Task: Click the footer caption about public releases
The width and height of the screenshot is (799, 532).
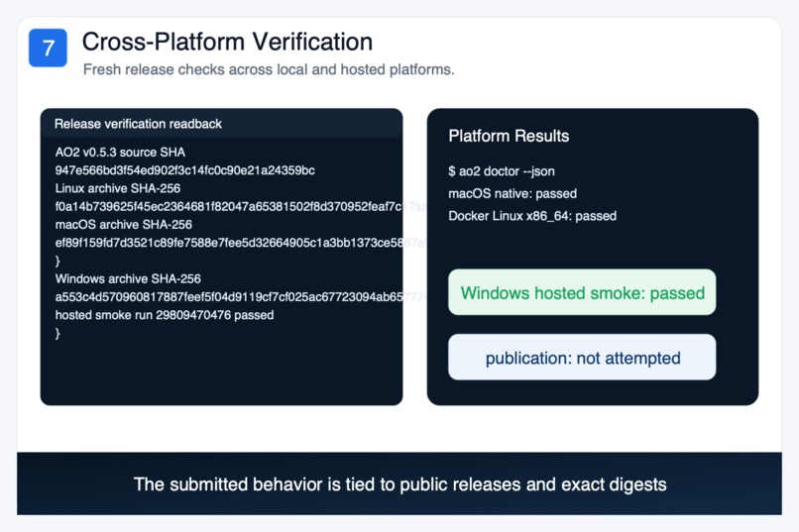Action: [x=400, y=484]
